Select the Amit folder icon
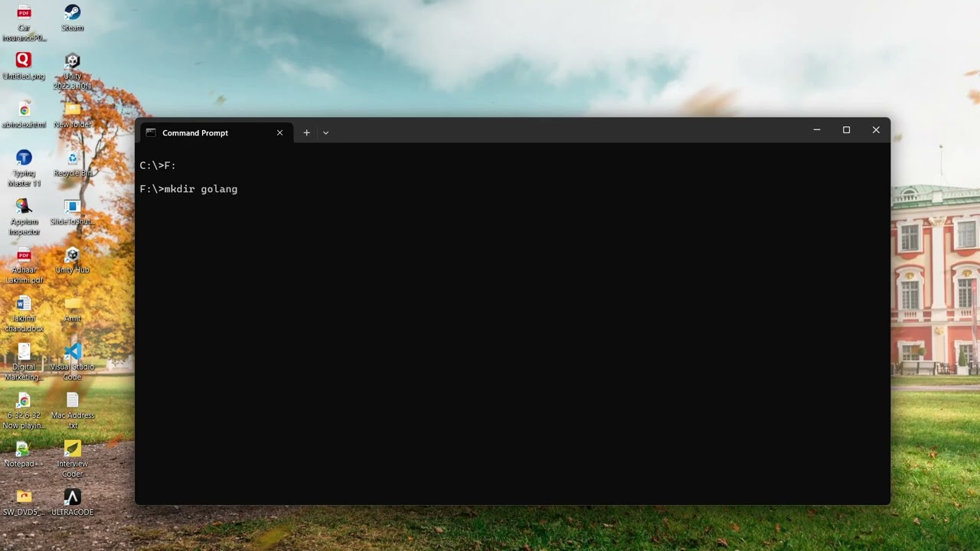This screenshot has height=551, width=980. point(72,303)
